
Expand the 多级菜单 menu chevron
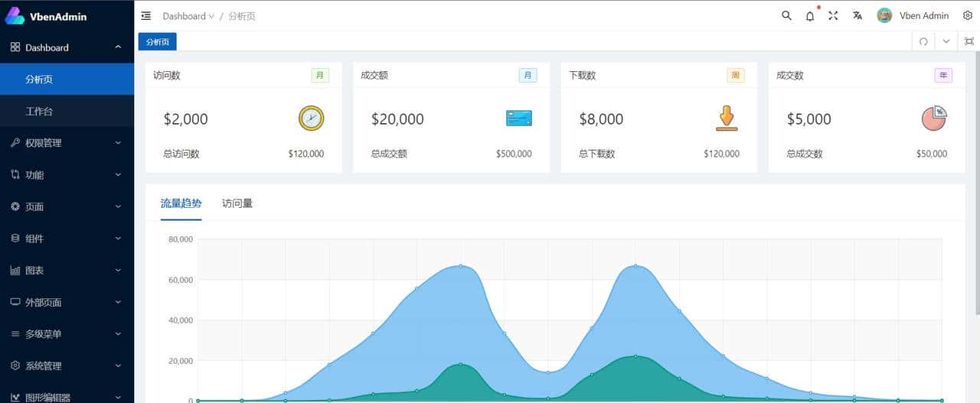coord(118,334)
